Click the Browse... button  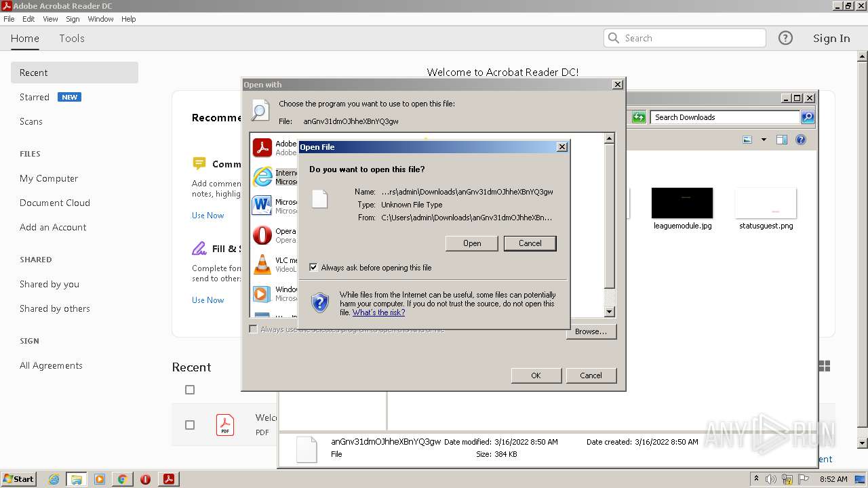591,331
